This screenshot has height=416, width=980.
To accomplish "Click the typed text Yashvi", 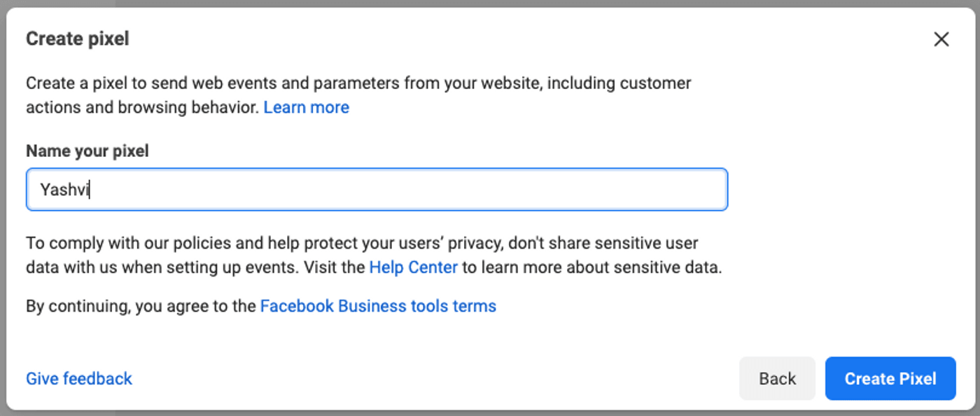I will (x=64, y=190).
